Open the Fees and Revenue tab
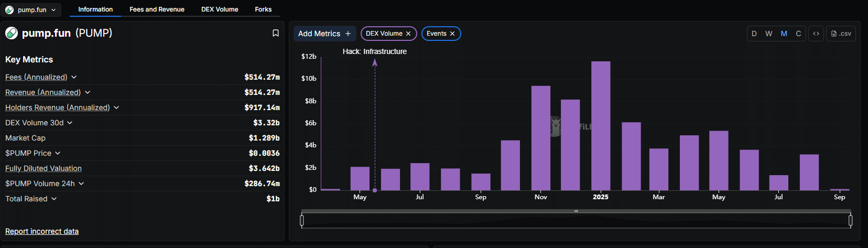The height and width of the screenshot is (248, 868). coord(157,9)
